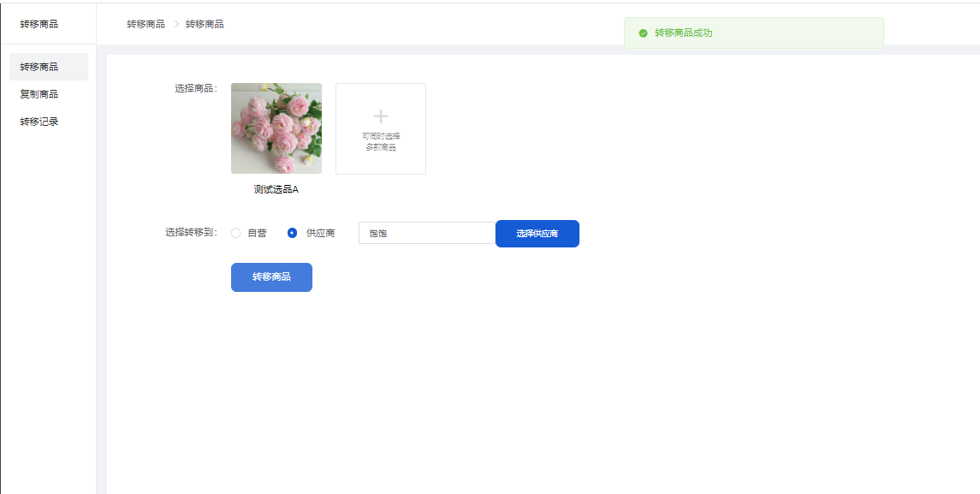Open 转移商品 in the left sidebar menu
Screen dimensions: 980x494
(x=39, y=67)
